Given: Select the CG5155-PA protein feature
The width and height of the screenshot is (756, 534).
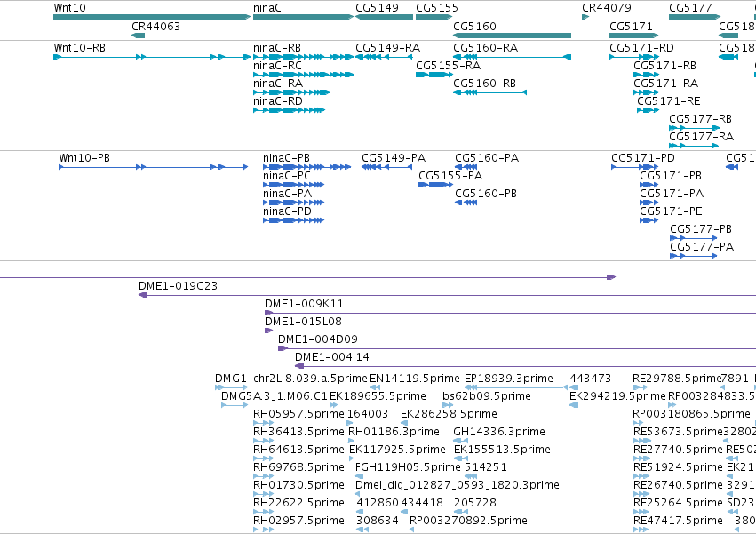Looking at the screenshot, I should point(435,185).
